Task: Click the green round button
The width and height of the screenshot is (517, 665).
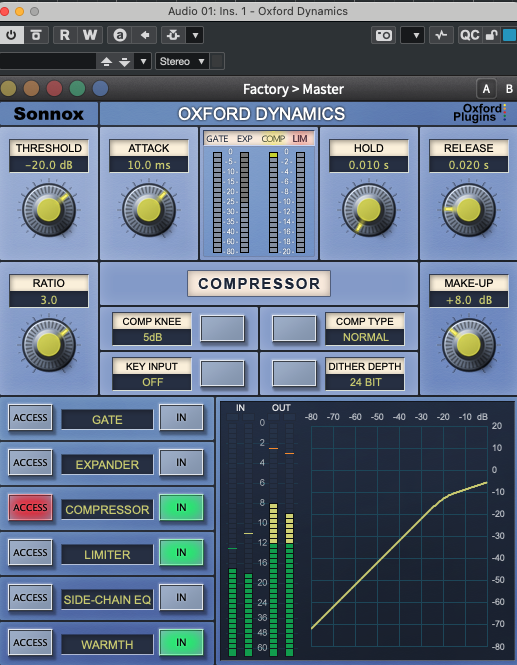Action: tap(77, 89)
